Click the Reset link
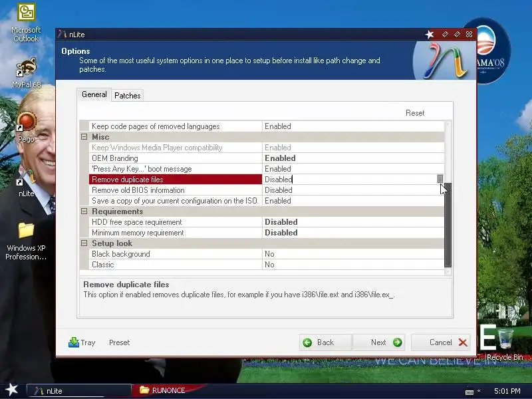 tap(414, 113)
